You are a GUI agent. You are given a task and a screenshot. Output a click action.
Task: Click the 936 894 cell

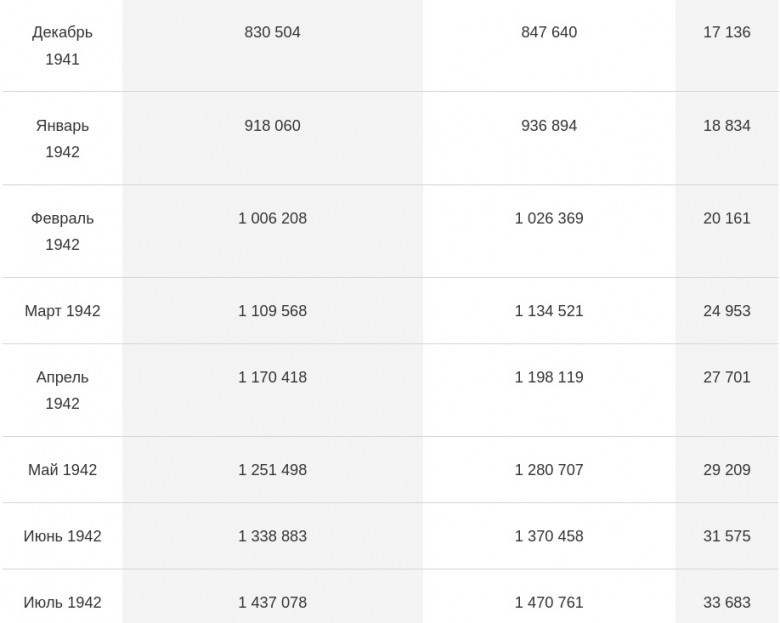click(x=549, y=125)
